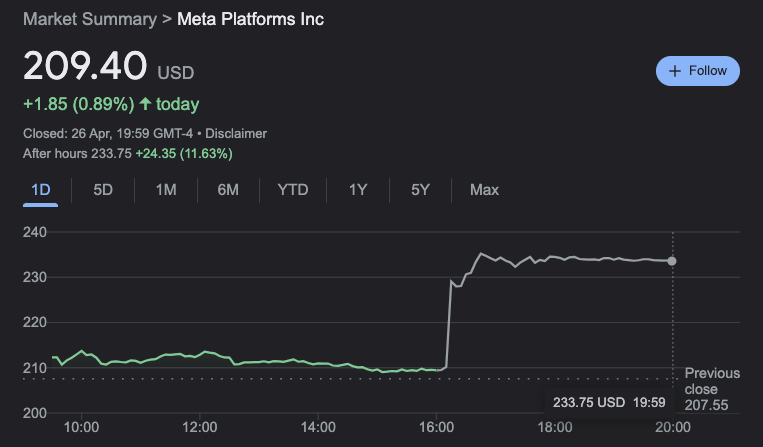
Task: Click the 209.40 stock price
Action: pos(84,68)
